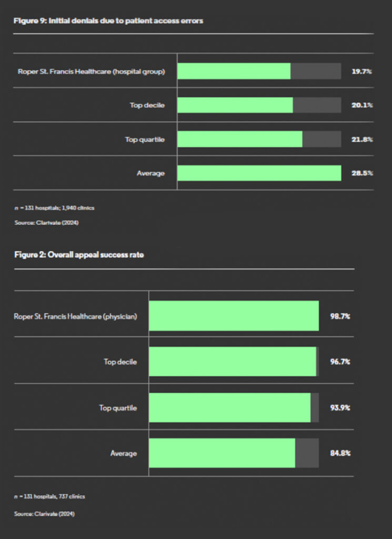Screen dimensions: 392x539
Task: Click the Figure 2 appeal success rate title
Action: tap(79, 255)
